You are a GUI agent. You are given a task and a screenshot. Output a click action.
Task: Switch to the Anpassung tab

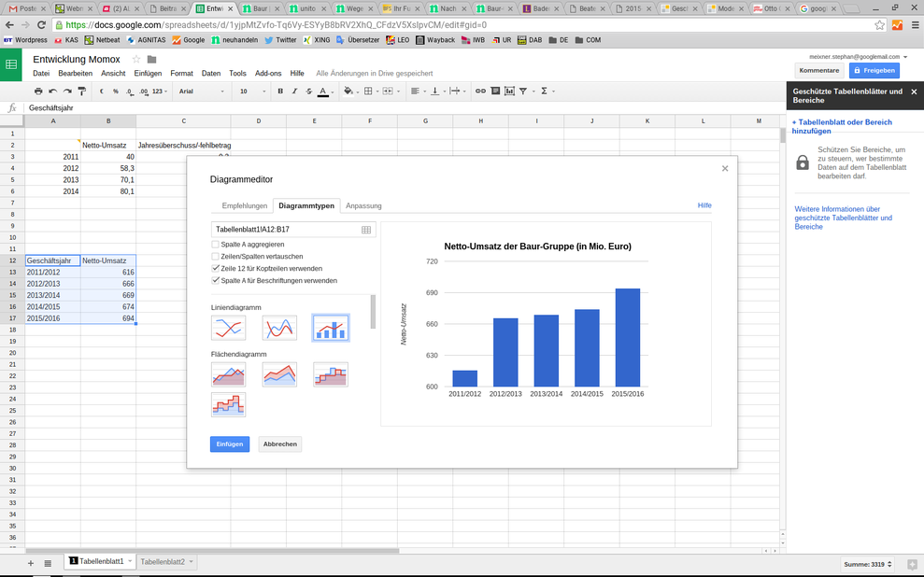click(x=363, y=205)
